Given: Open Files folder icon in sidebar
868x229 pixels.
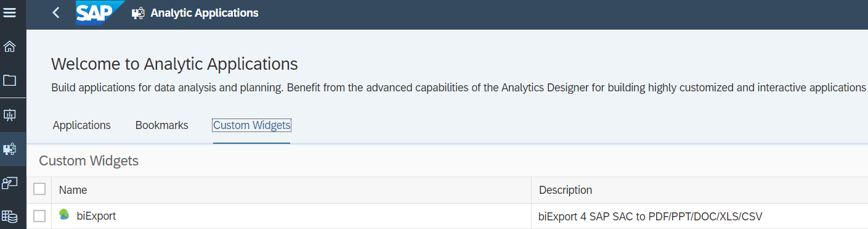Looking at the screenshot, I should pyautogui.click(x=10, y=80).
